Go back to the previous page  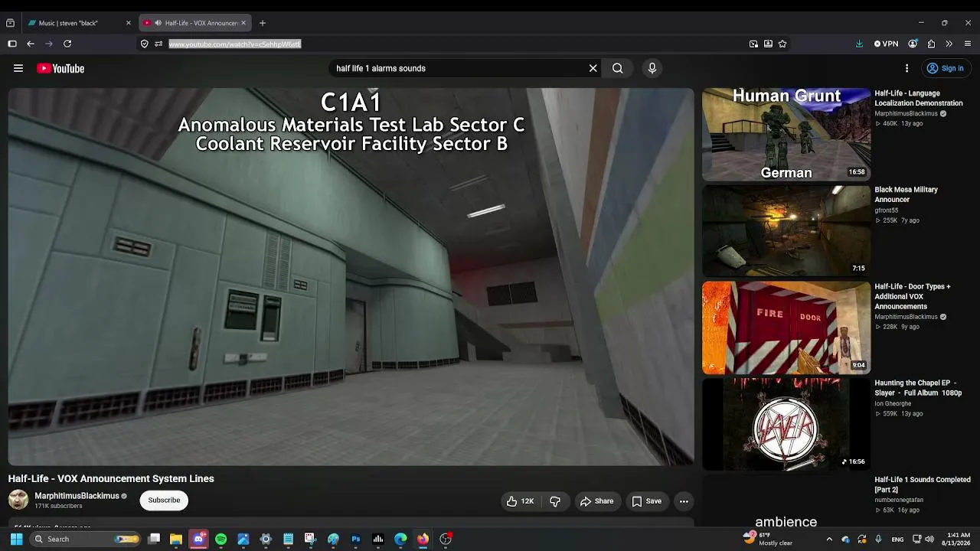[31, 44]
